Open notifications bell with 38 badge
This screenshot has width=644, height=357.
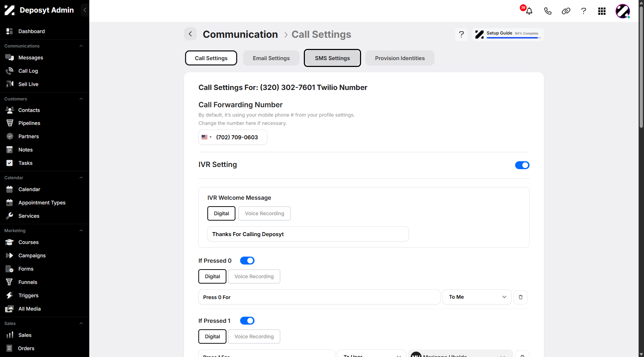(528, 11)
